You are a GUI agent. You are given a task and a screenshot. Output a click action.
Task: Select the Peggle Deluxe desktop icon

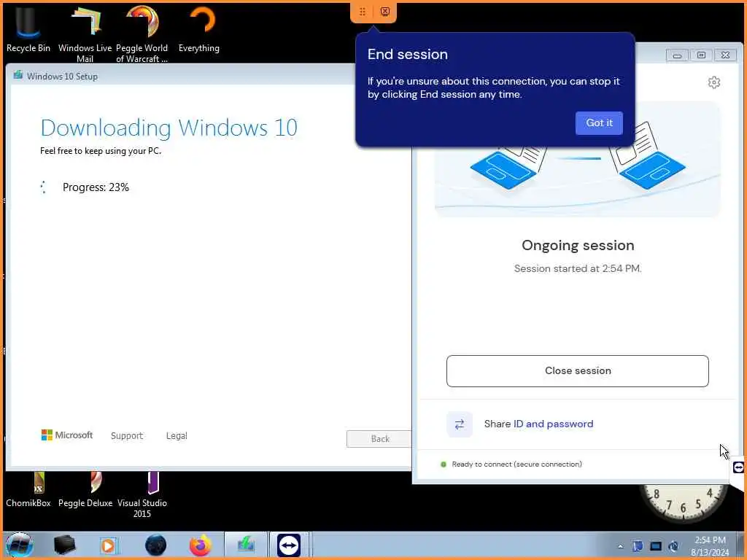pos(85,489)
